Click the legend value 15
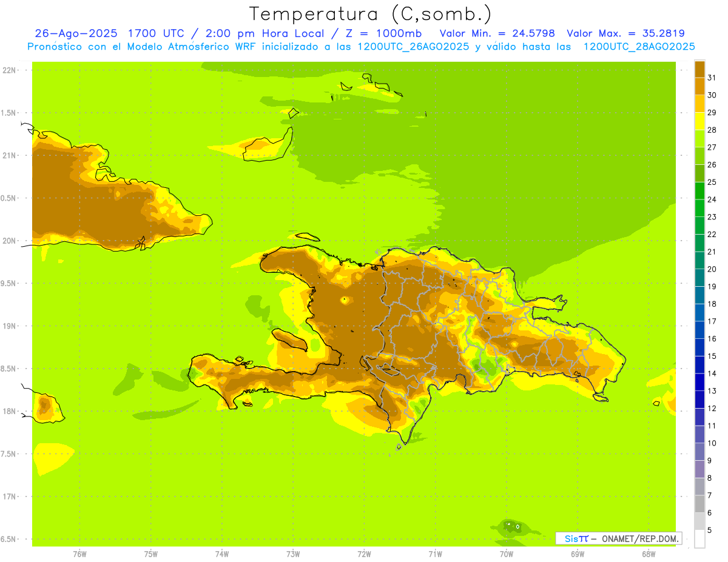This screenshot has height=562, width=728. pyautogui.click(x=712, y=356)
